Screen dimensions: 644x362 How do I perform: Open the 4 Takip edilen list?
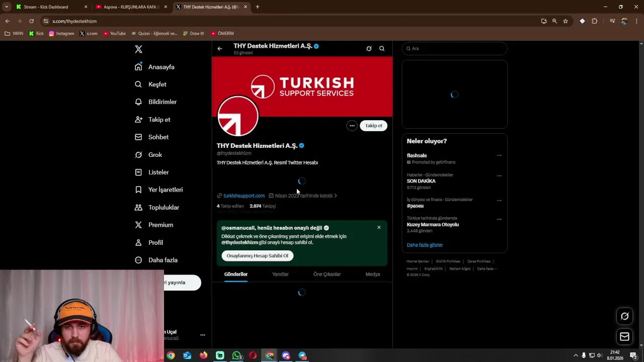[230, 206]
